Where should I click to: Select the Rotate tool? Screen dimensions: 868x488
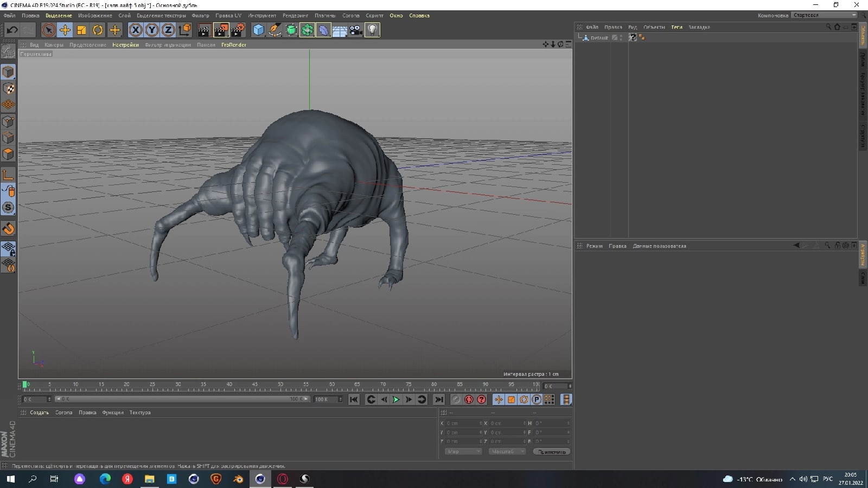point(98,30)
